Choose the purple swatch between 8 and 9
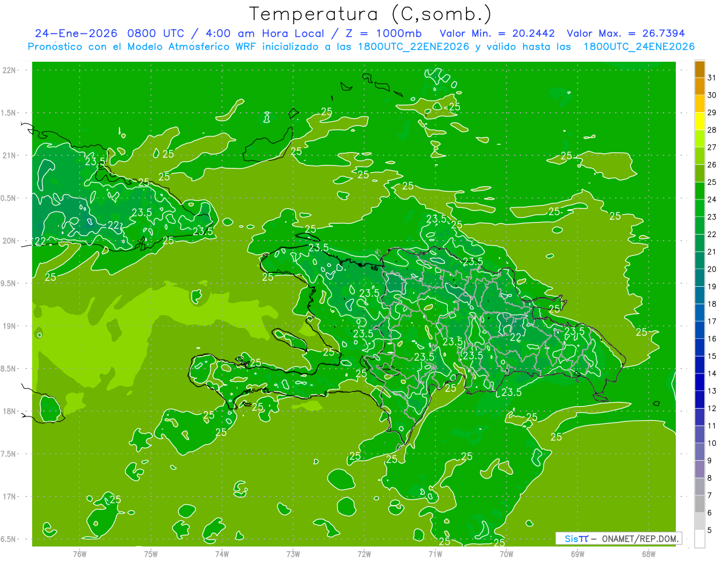Screen dimensions: 728x562 pyautogui.click(x=699, y=469)
